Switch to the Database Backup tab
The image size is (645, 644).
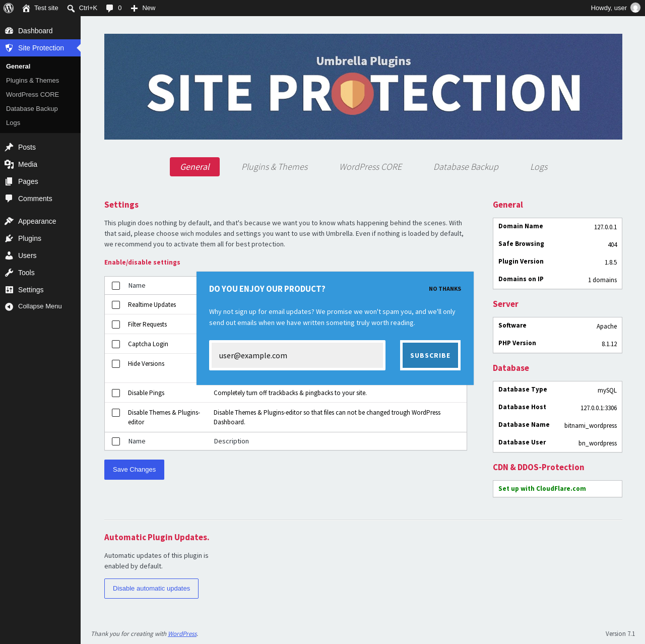point(466,167)
